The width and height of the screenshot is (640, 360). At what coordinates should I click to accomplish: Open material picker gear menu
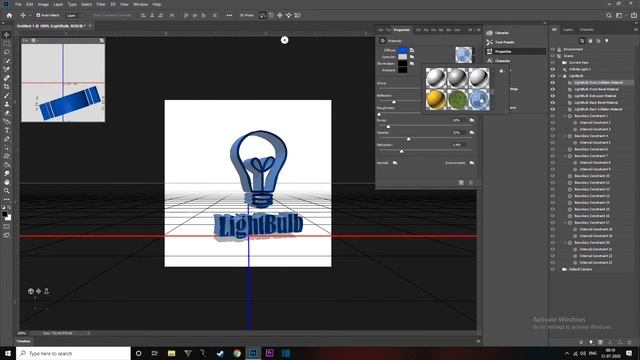click(501, 71)
